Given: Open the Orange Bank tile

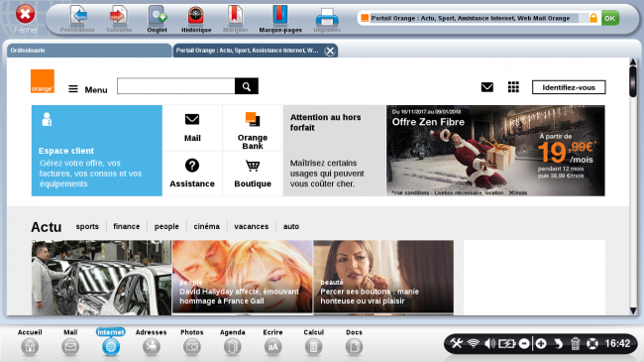Looking at the screenshot, I should click(x=253, y=128).
